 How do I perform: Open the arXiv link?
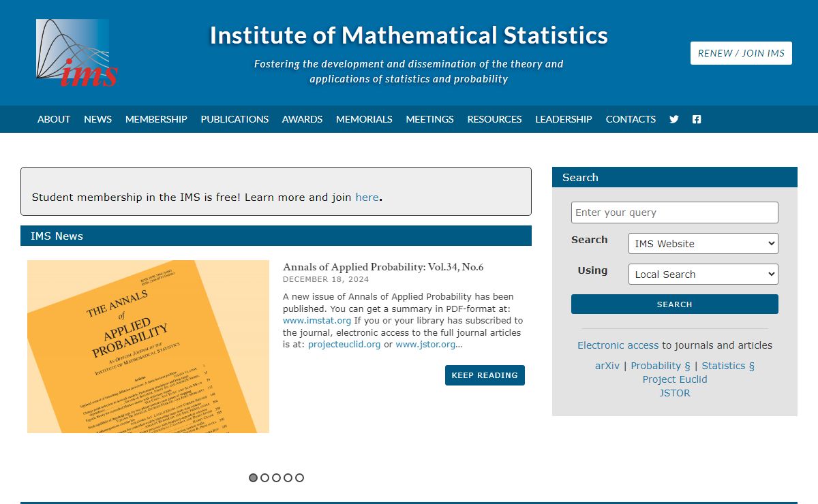click(x=607, y=366)
